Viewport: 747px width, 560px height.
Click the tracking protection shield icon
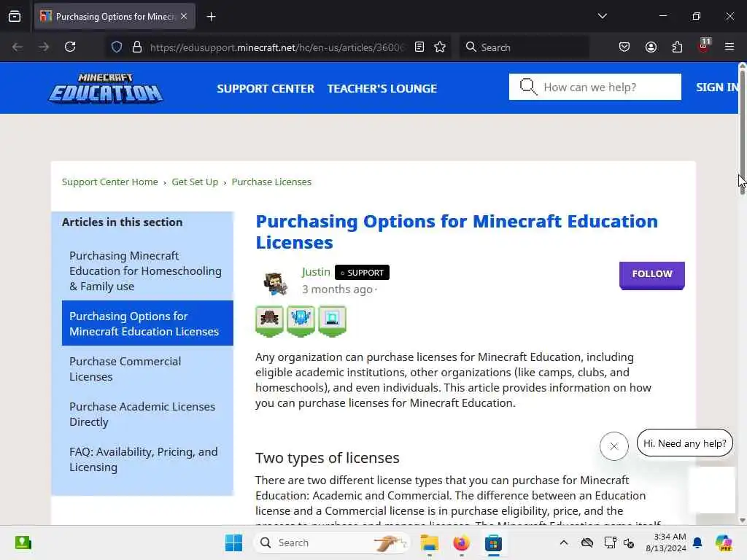tap(117, 47)
